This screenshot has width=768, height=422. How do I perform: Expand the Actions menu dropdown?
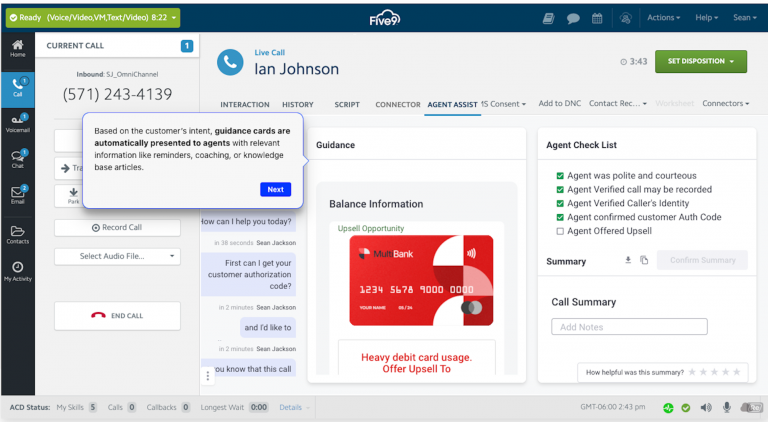[x=664, y=18]
